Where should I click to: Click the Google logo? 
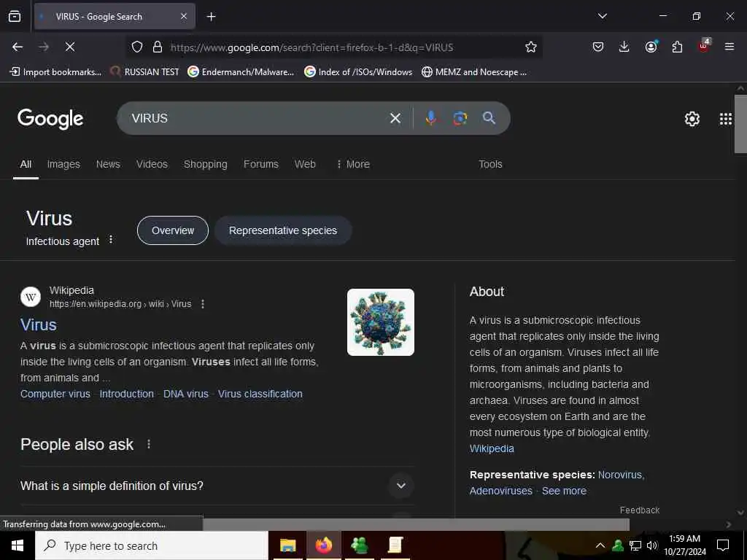pos(50,119)
